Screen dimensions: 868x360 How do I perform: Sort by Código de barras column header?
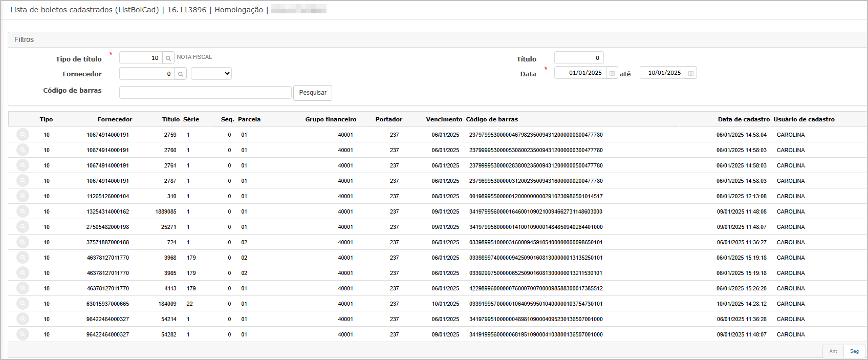coord(492,119)
